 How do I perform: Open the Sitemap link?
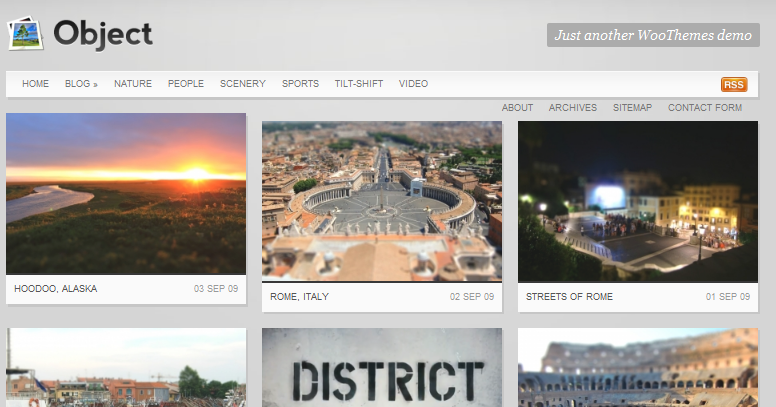coord(632,107)
